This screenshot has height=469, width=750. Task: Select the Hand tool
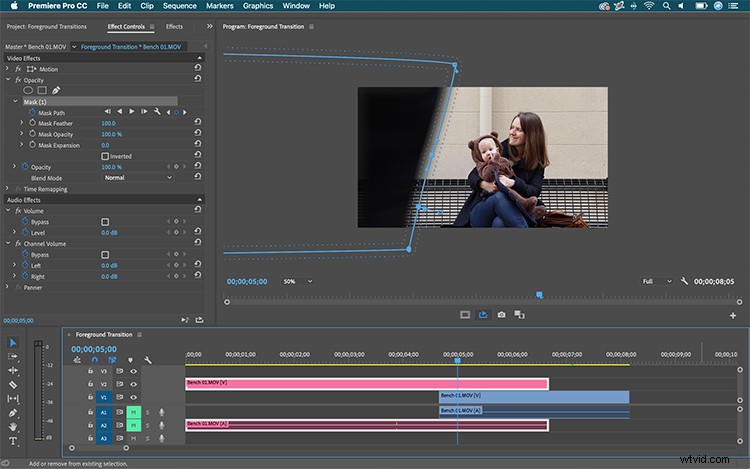click(13, 426)
